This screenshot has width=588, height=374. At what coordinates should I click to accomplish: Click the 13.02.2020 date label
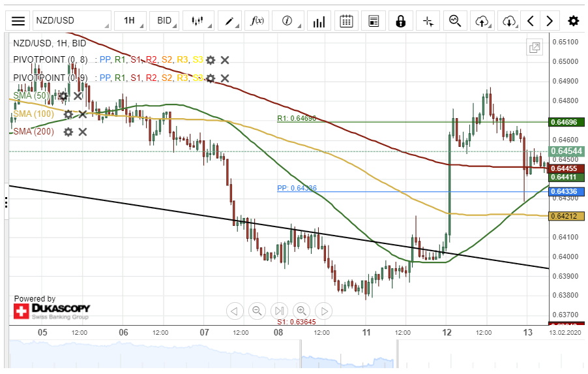tap(565, 333)
